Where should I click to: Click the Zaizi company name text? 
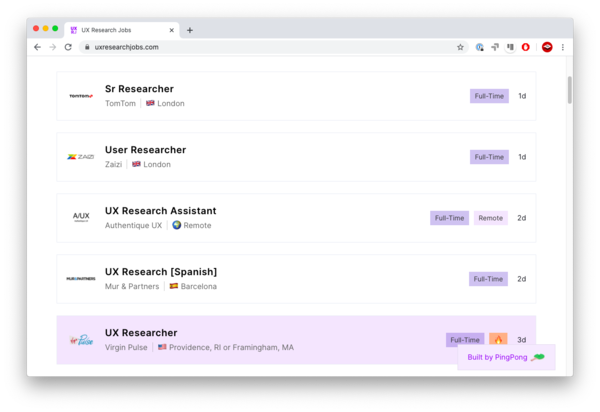point(113,164)
